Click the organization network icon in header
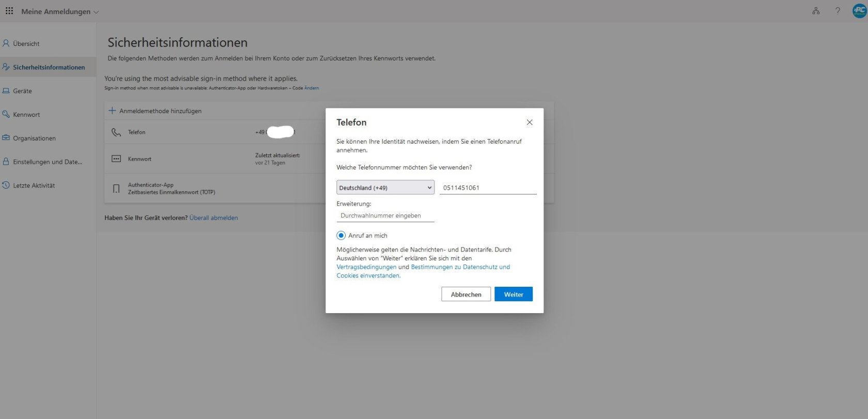This screenshot has height=419, width=868. pyautogui.click(x=816, y=11)
